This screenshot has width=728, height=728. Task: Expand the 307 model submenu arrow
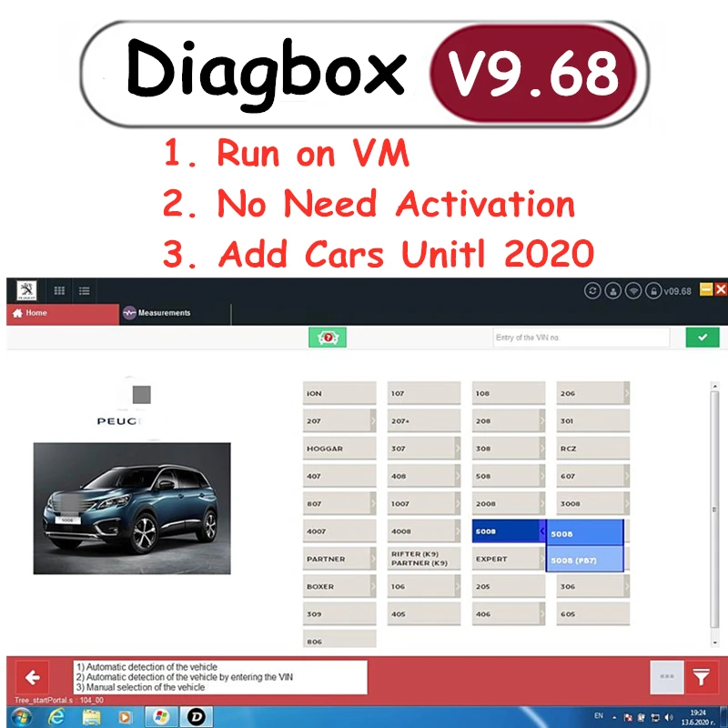(x=458, y=449)
